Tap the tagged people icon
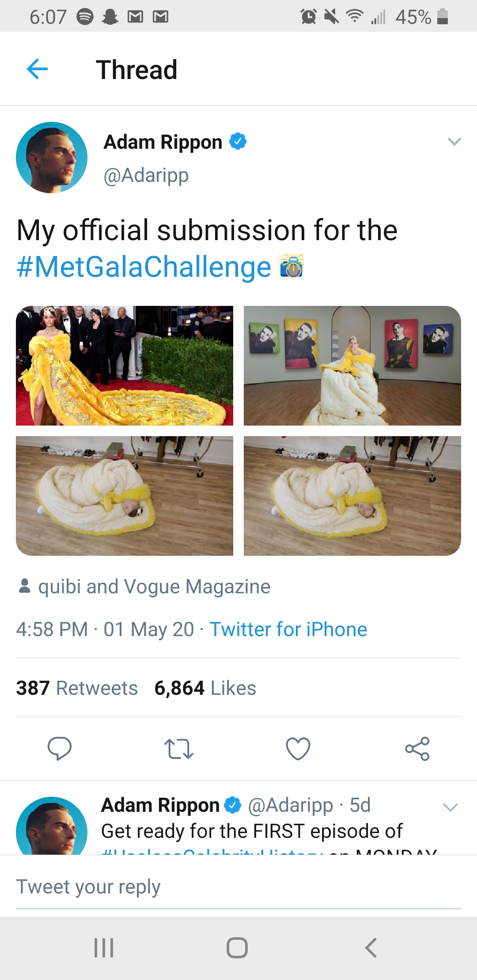The image size is (477, 980). (x=25, y=586)
